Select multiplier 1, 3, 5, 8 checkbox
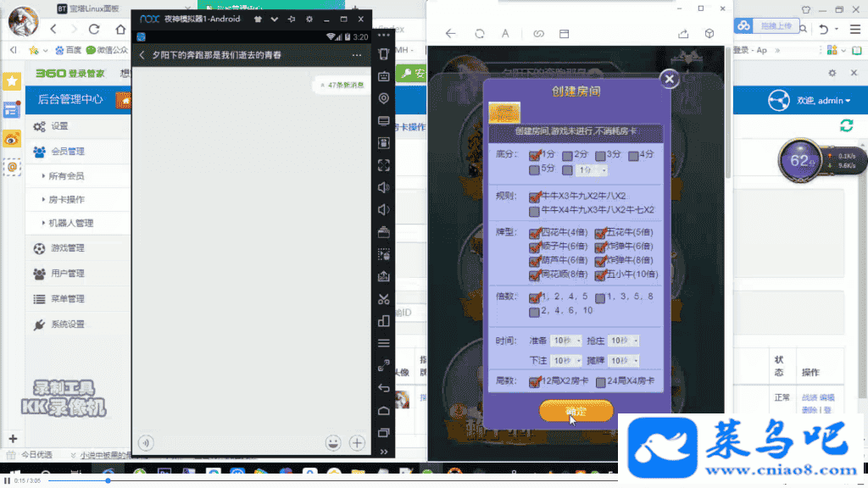The width and height of the screenshot is (868, 488). pyautogui.click(x=600, y=297)
